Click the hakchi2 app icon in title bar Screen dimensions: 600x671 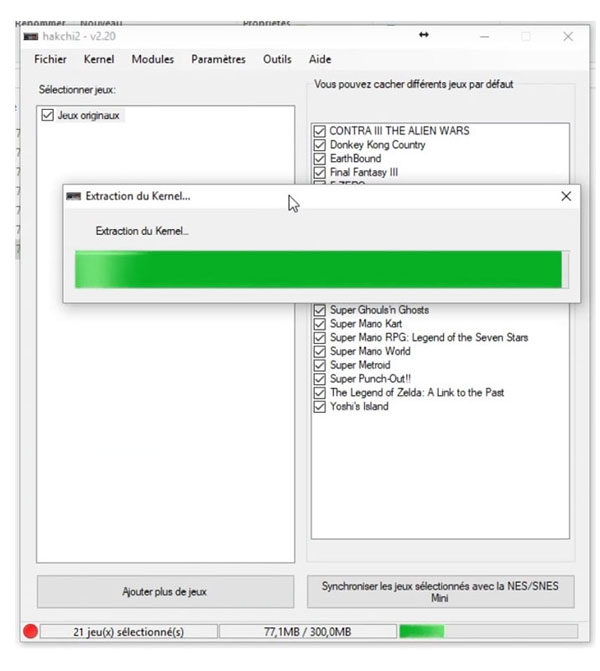click(x=30, y=36)
